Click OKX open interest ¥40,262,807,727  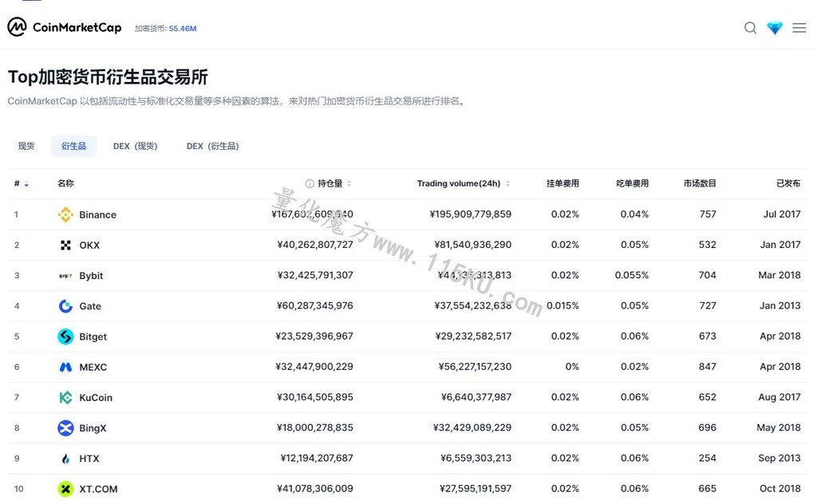(315, 245)
